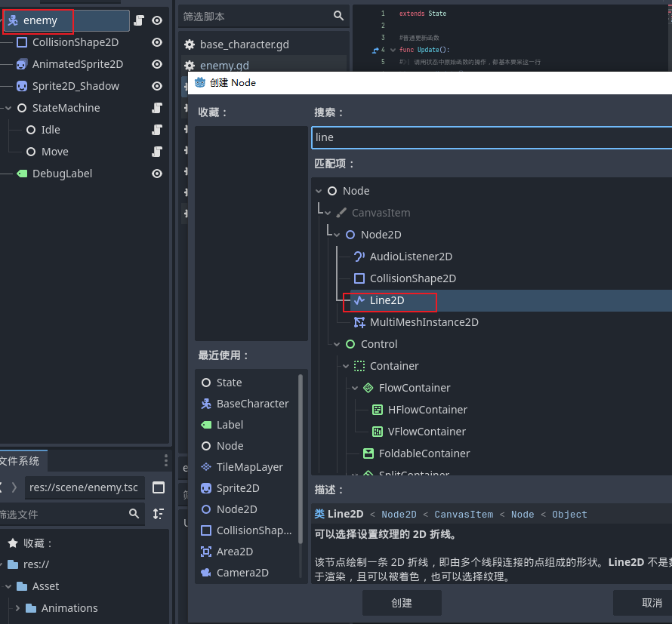The image size is (672, 624).
Task: Open Object class link in description
Action: [569, 515]
